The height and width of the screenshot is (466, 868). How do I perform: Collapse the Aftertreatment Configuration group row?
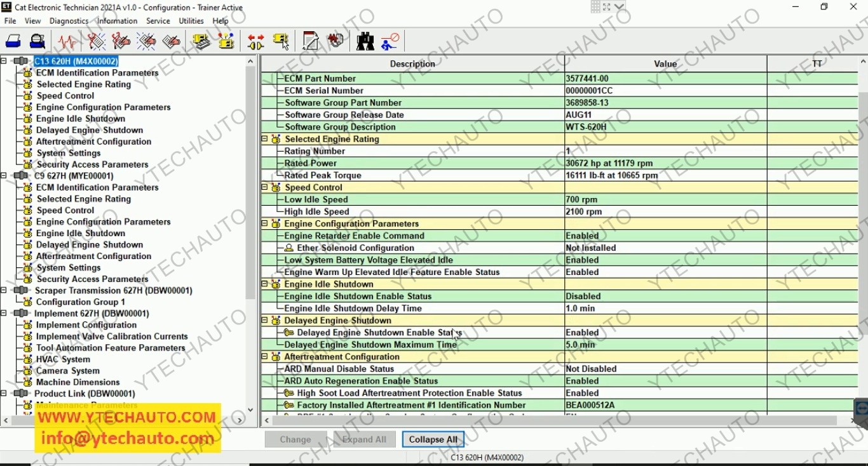point(265,357)
